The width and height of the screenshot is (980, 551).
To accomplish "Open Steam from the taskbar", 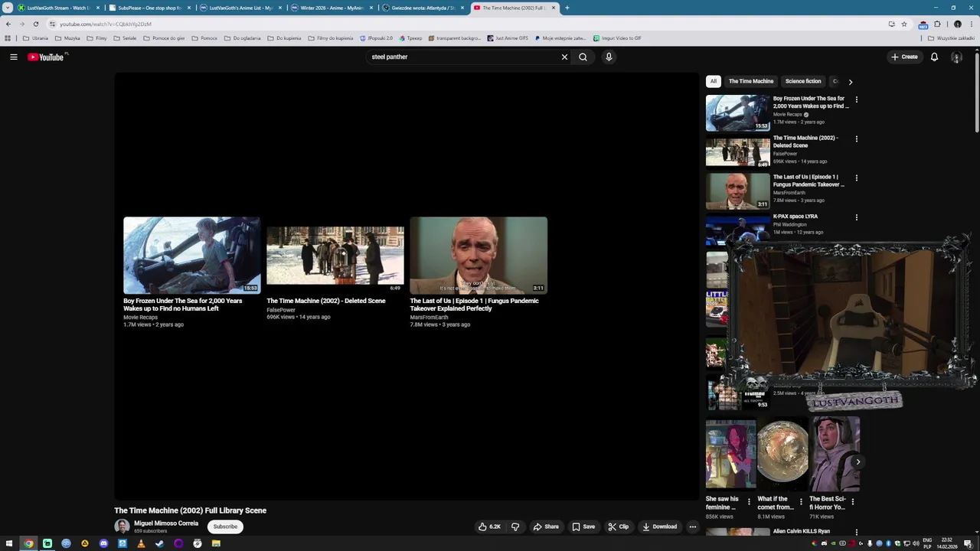I will pos(159,543).
